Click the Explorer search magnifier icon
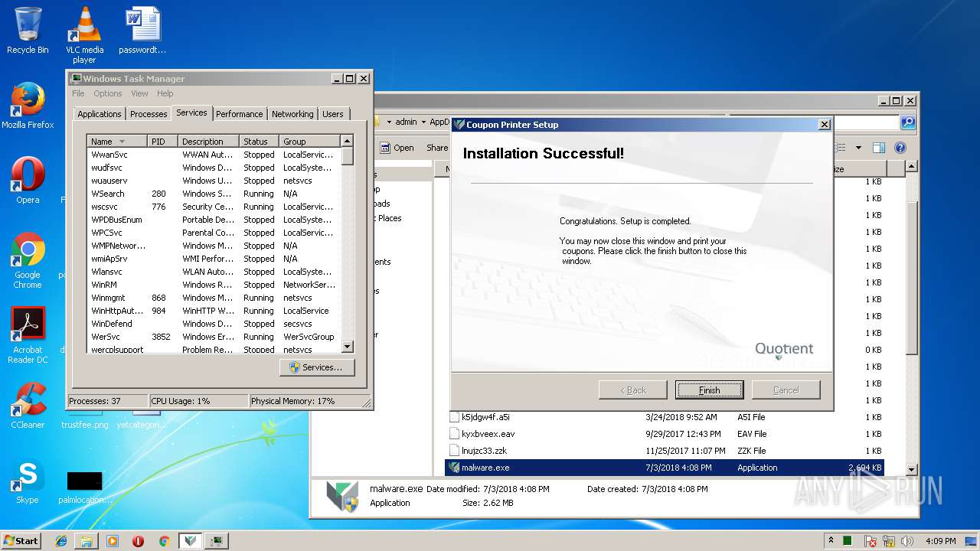Viewport: 980px width, 551px height. click(907, 122)
